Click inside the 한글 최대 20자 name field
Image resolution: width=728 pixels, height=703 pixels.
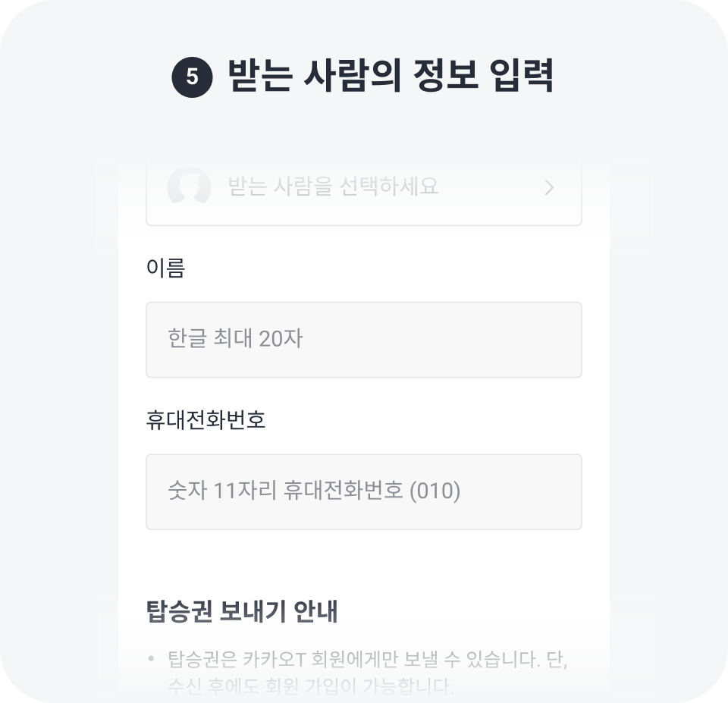click(364, 339)
